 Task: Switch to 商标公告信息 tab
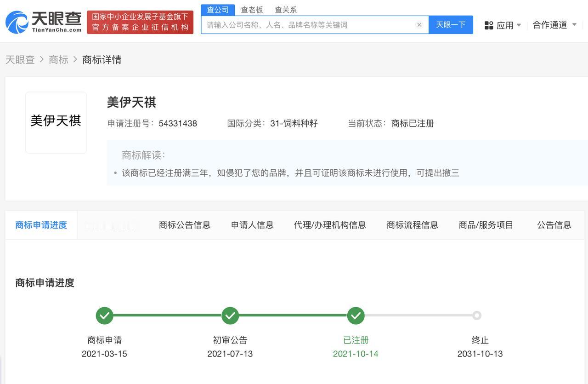pos(185,225)
